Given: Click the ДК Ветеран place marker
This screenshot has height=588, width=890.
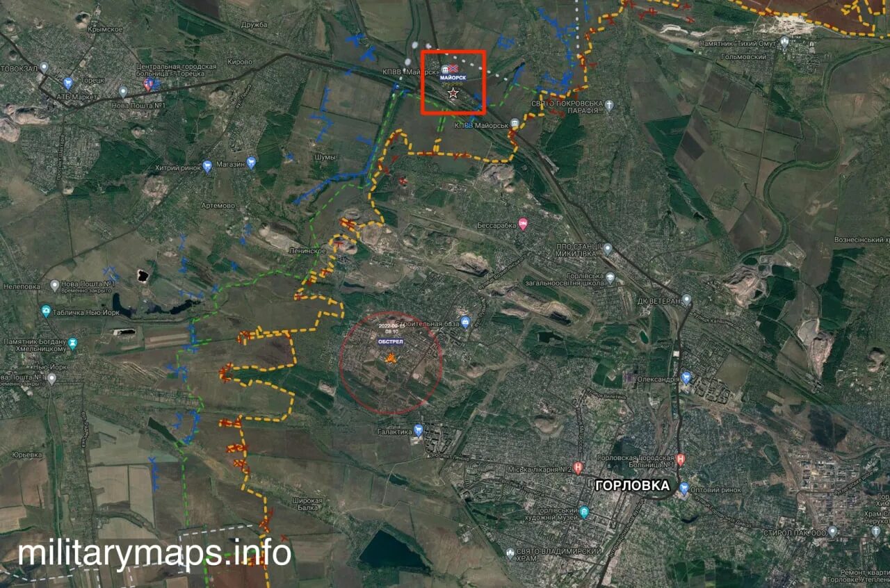Looking at the screenshot, I should click(686, 300).
